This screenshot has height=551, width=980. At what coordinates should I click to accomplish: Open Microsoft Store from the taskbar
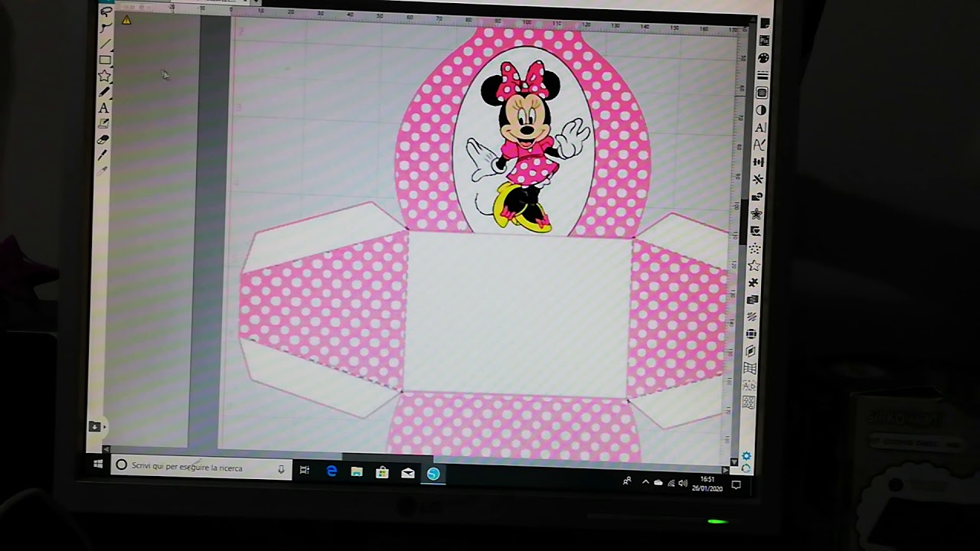point(382,473)
